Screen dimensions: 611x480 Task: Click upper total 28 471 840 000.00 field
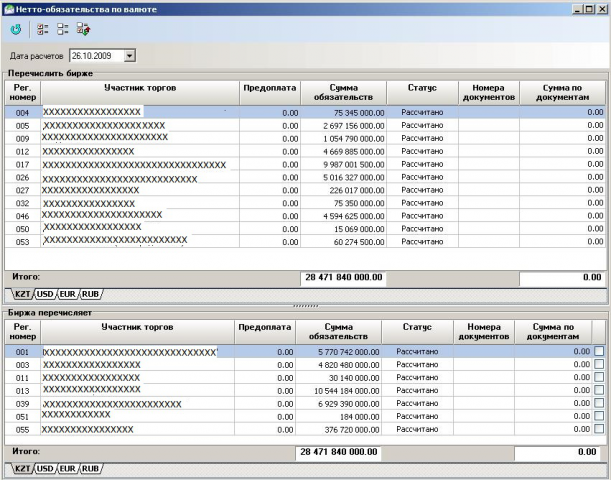tap(343, 279)
